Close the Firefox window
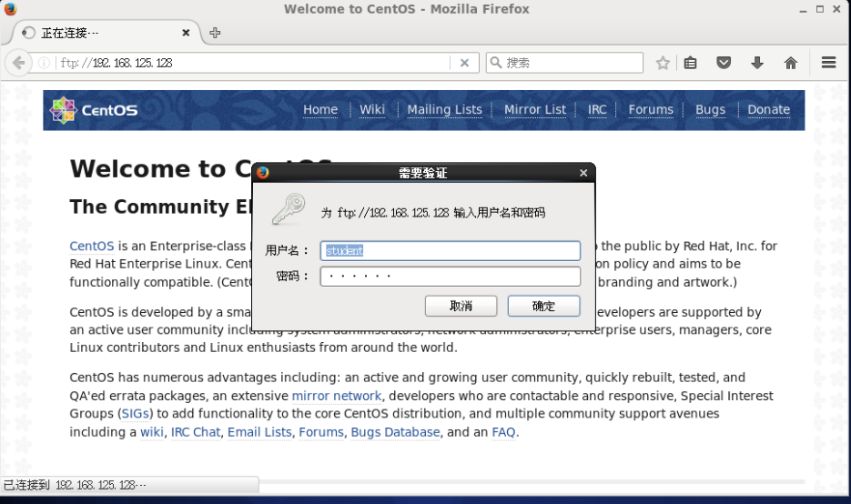851x504 pixels. coord(836,9)
